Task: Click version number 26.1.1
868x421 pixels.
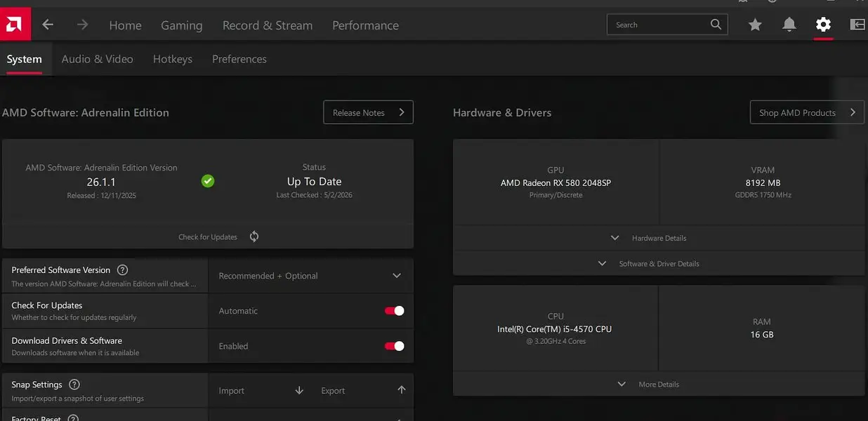Action: [x=101, y=182]
